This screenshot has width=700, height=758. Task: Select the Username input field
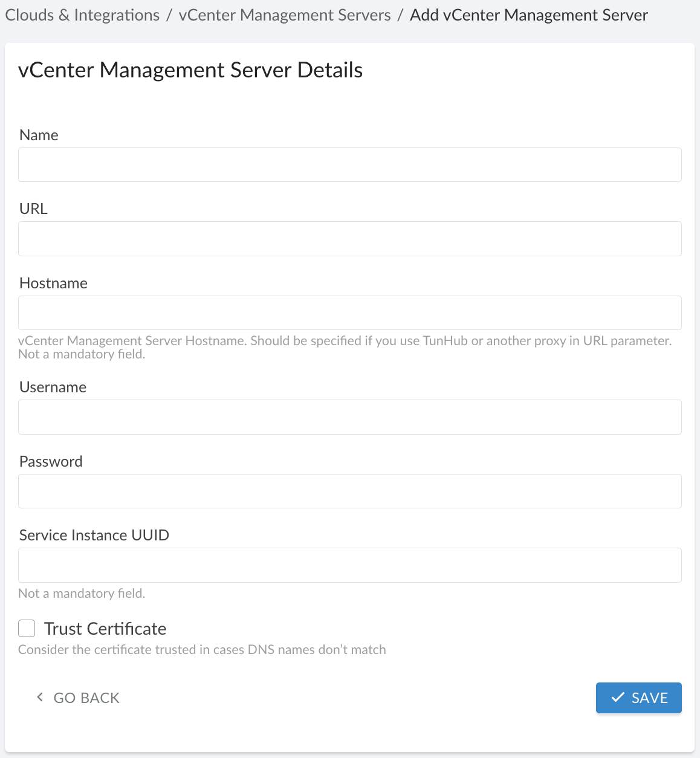coord(349,417)
